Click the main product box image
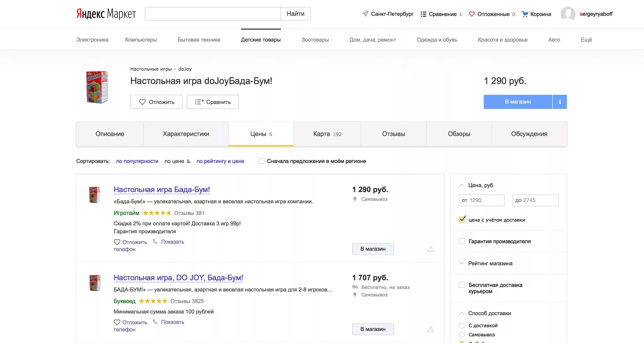This screenshot has width=644, height=343. 97,87
